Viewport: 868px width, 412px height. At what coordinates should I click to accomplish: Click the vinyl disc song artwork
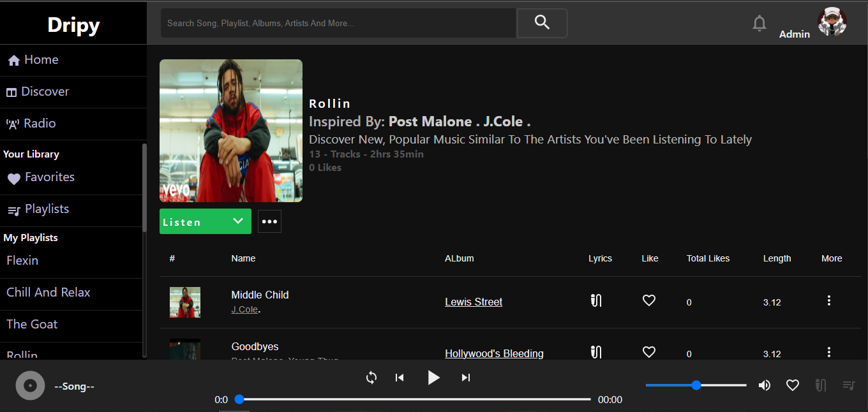click(x=30, y=386)
